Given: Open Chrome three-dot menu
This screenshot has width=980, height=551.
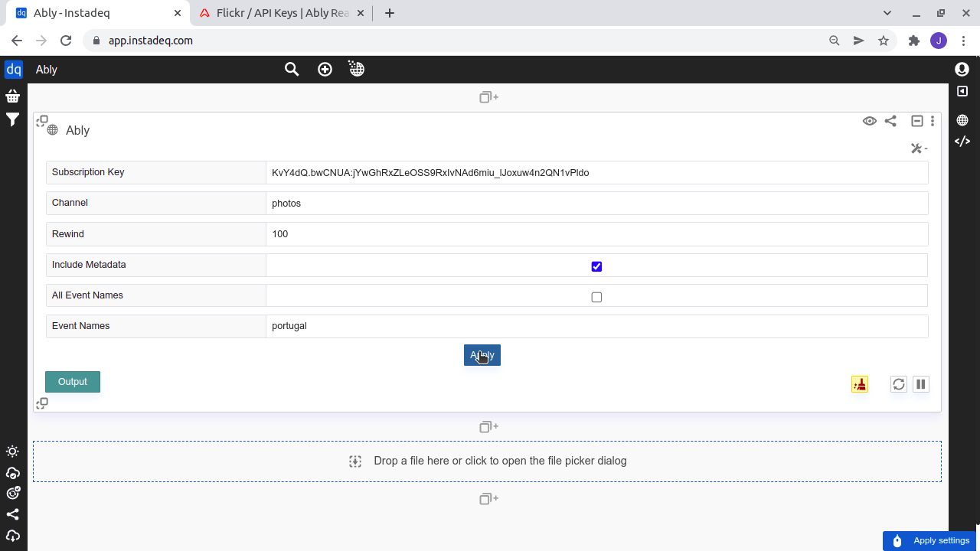Looking at the screenshot, I should [x=963, y=41].
